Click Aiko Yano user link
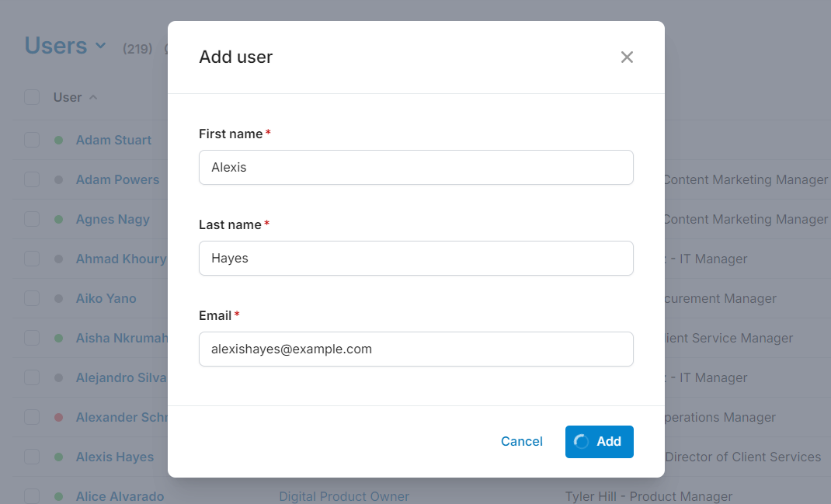 coord(106,298)
